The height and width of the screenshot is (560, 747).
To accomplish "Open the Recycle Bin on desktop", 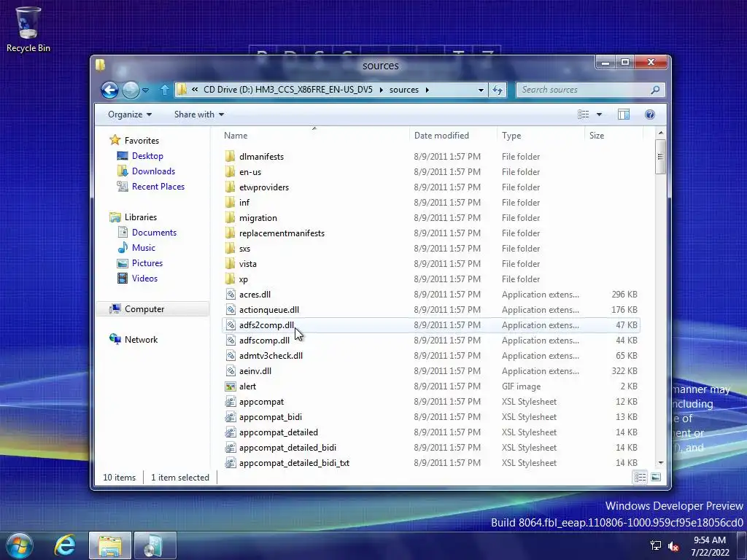I will (28, 28).
